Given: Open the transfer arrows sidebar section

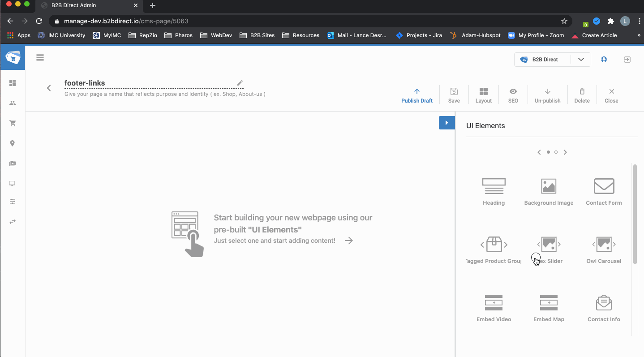Looking at the screenshot, I should pos(13,222).
